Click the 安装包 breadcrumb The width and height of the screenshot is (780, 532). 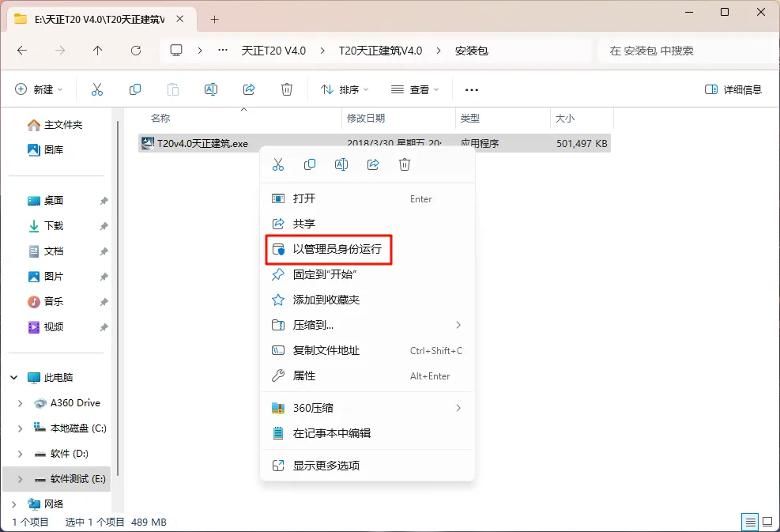click(471, 51)
